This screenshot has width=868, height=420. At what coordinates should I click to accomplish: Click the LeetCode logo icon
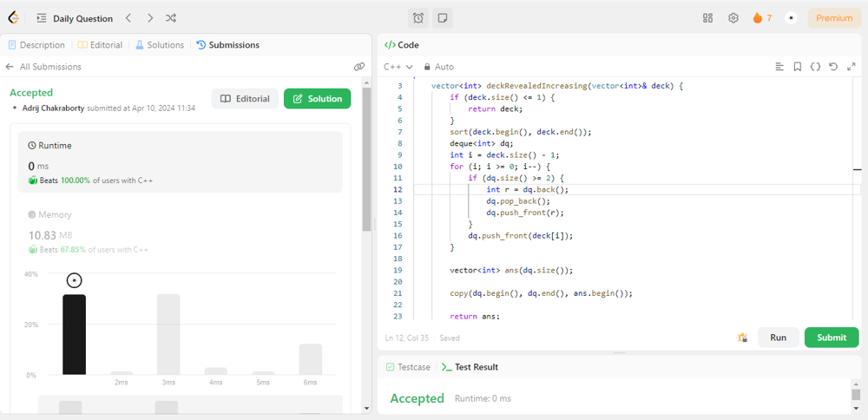pyautogui.click(x=14, y=18)
